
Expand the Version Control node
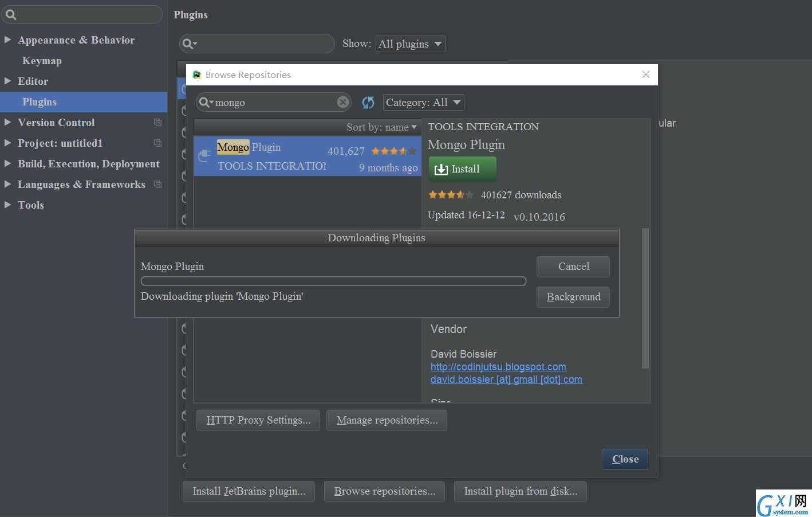click(8, 122)
